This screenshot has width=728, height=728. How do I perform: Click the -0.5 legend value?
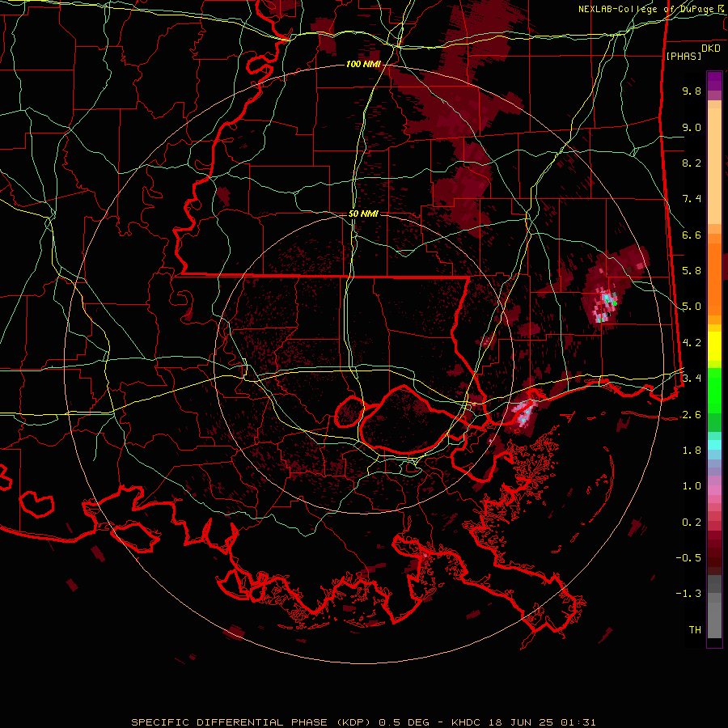pos(688,558)
